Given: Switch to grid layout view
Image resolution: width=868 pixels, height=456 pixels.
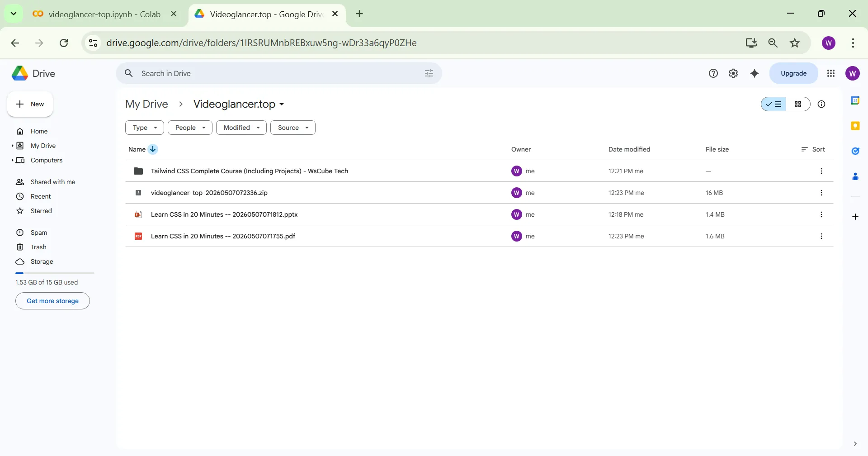Looking at the screenshot, I should coord(798,104).
